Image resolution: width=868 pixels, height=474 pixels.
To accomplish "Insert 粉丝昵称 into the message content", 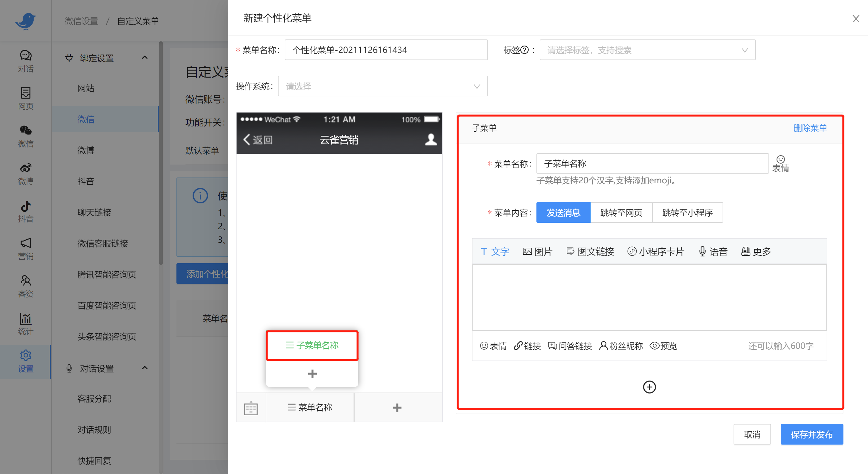I will pyautogui.click(x=621, y=346).
